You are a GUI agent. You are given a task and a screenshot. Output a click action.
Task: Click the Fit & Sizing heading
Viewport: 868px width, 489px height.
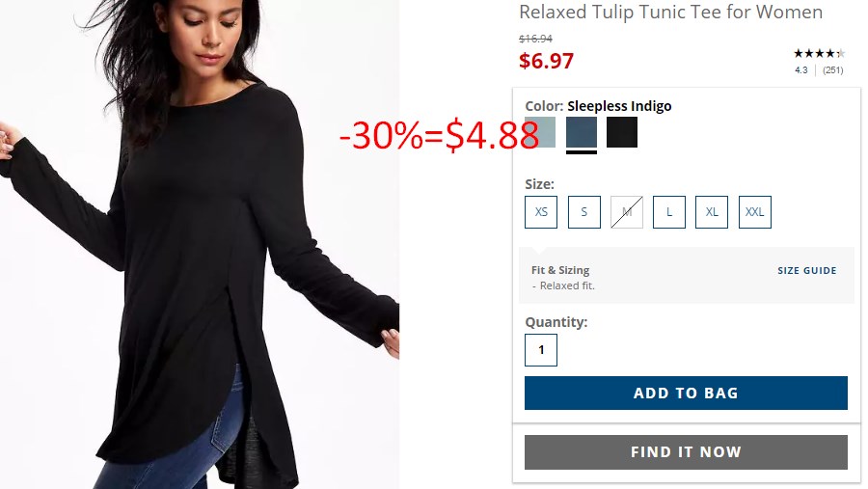click(x=560, y=270)
